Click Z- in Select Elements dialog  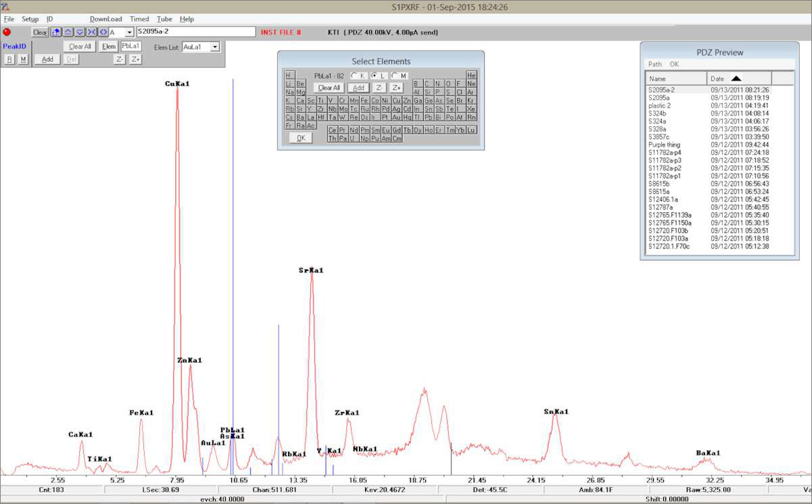coord(379,88)
